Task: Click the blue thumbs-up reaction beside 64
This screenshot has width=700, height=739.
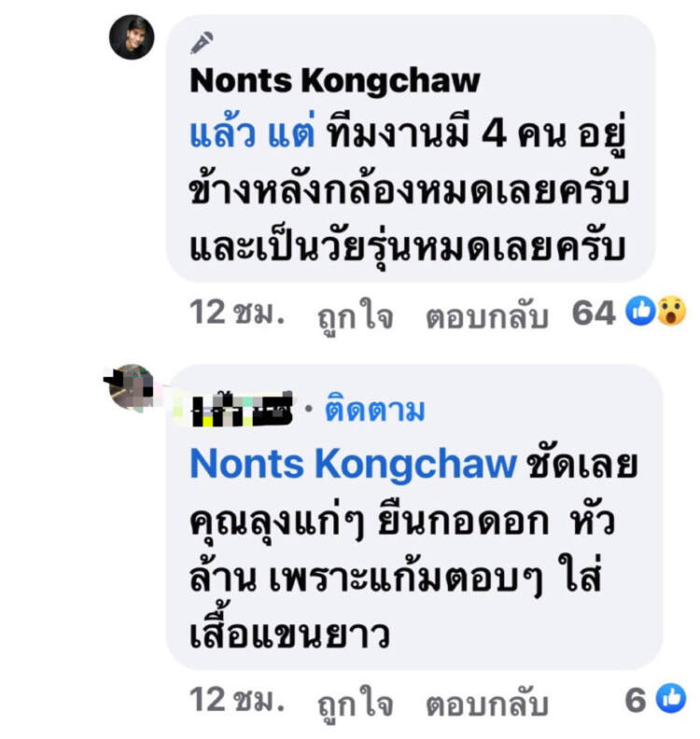Action: tap(640, 311)
